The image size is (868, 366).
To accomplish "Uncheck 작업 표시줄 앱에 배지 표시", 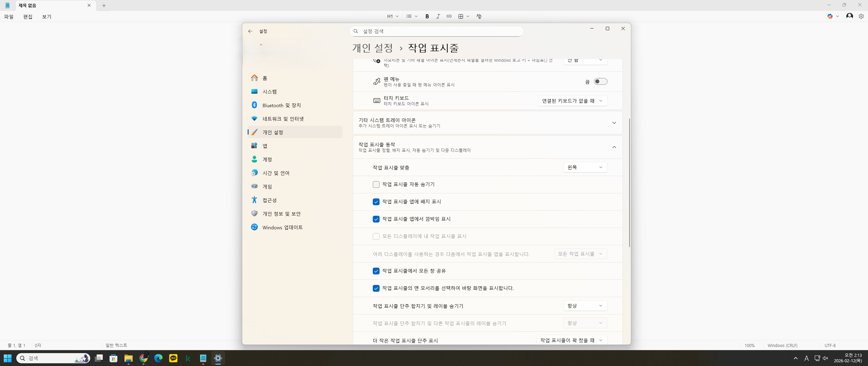I will pos(376,201).
